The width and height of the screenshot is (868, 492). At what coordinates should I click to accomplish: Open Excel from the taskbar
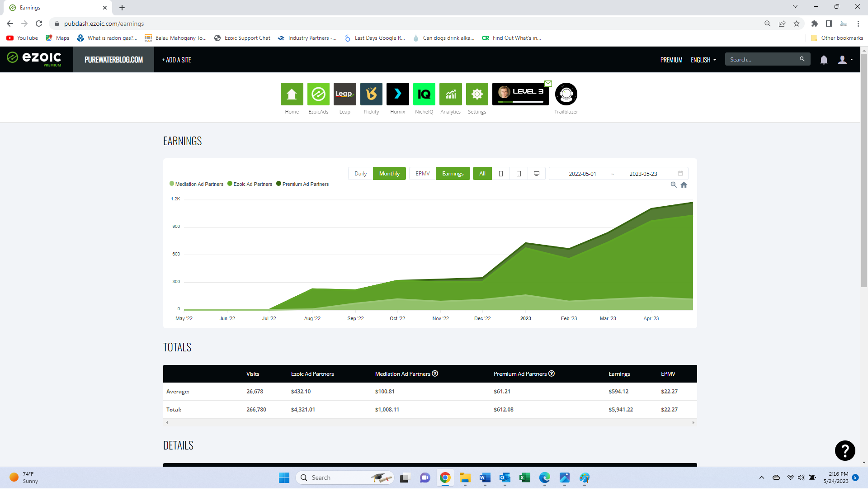tap(524, 478)
